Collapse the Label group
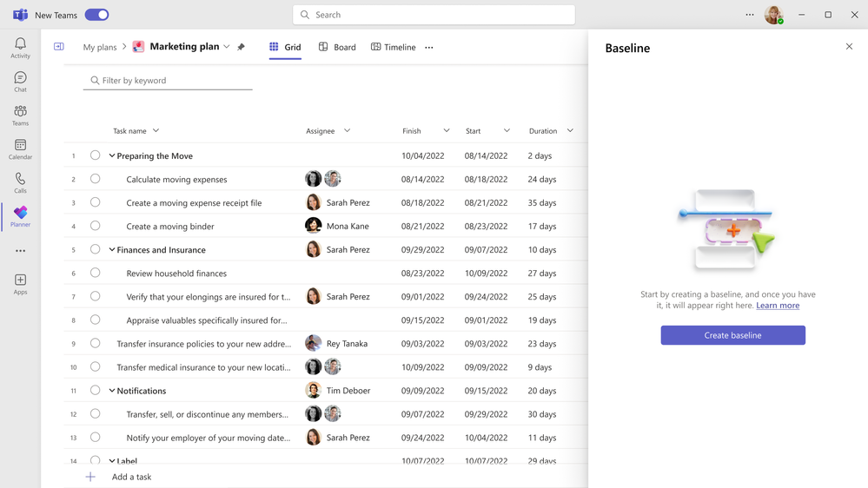The width and height of the screenshot is (868, 488). pyautogui.click(x=112, y=461)
